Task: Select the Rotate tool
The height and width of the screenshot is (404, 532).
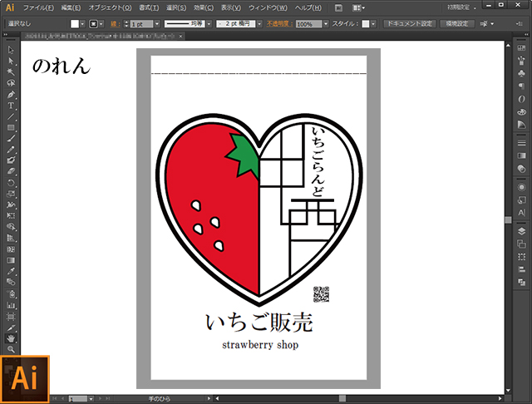Action: point(11,182)
